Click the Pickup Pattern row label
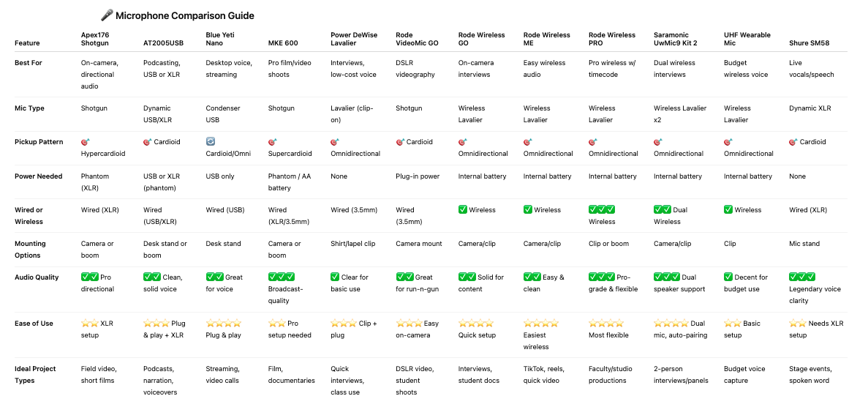 [38, 142]
